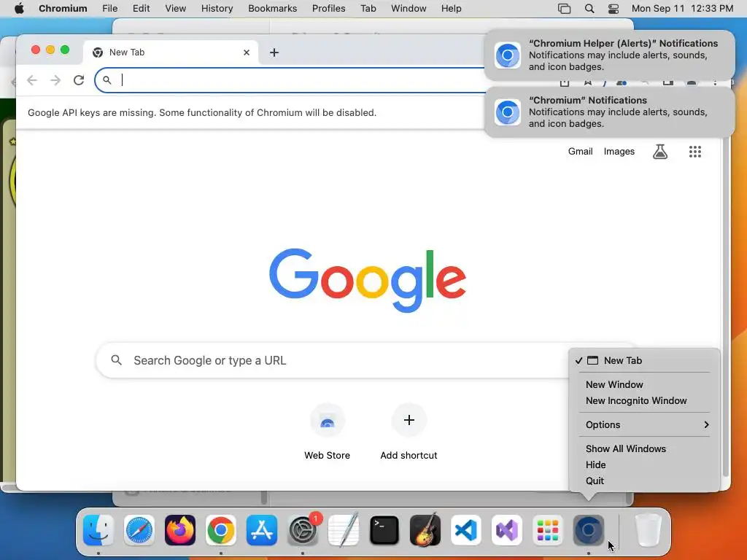Screen dimensions: 747x560
Task: Open the Bookmarks menu
Action: [273, 9]
